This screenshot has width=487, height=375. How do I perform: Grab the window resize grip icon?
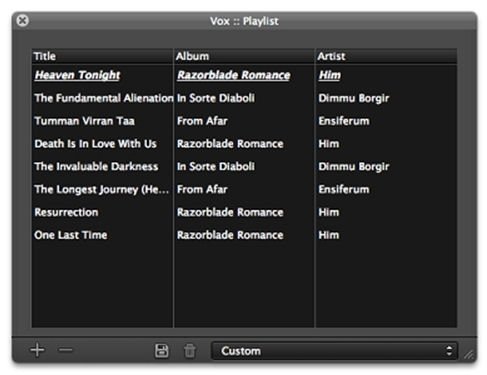pyautogui.click(x=469, y=354)
